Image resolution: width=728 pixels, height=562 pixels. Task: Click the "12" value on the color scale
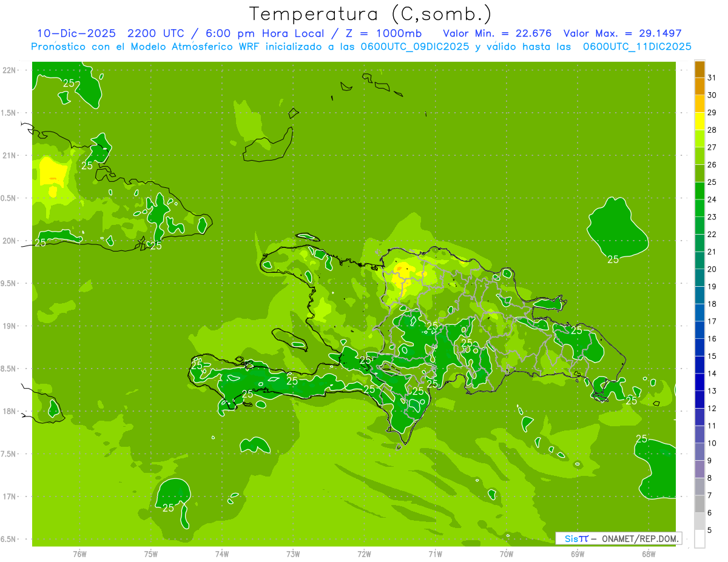pyautogui.click(x=712, y=409)
